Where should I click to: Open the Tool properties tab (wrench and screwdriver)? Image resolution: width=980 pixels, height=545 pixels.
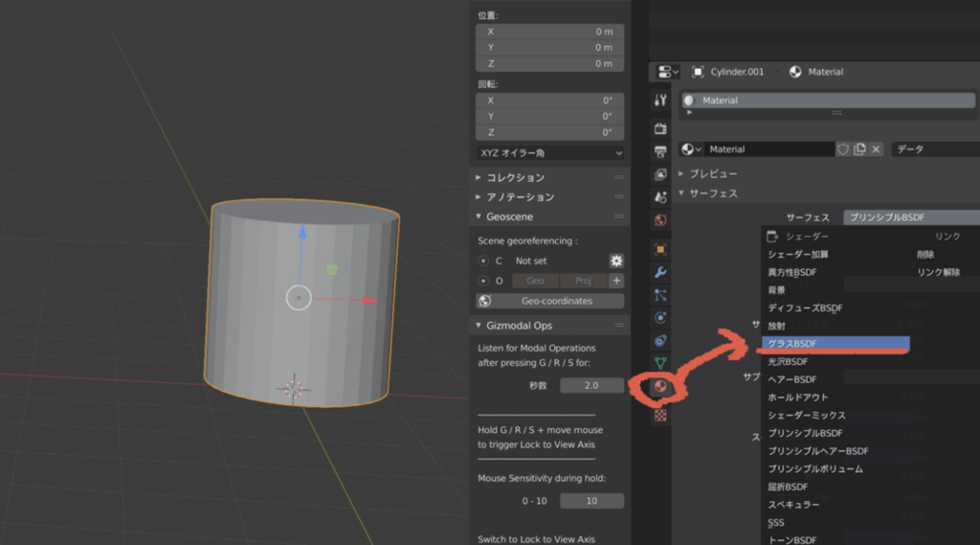coord(659,101)
